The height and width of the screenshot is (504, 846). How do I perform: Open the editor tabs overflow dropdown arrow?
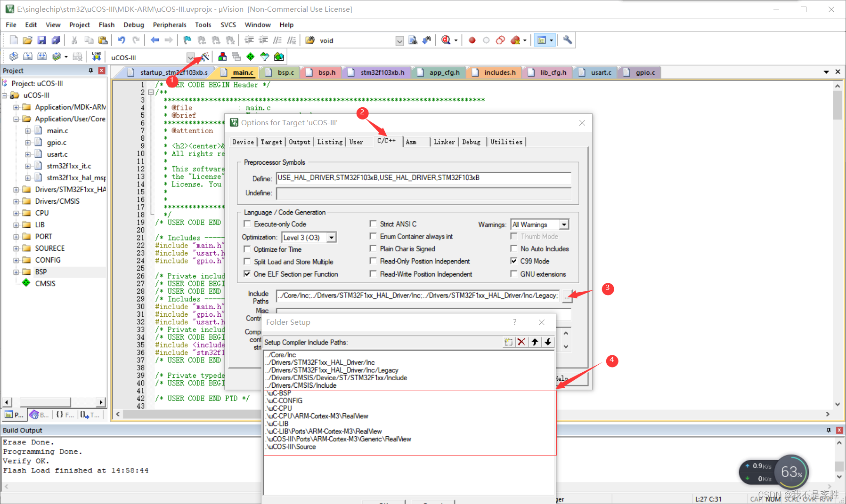pyautogui.click(x=826, y=72)
